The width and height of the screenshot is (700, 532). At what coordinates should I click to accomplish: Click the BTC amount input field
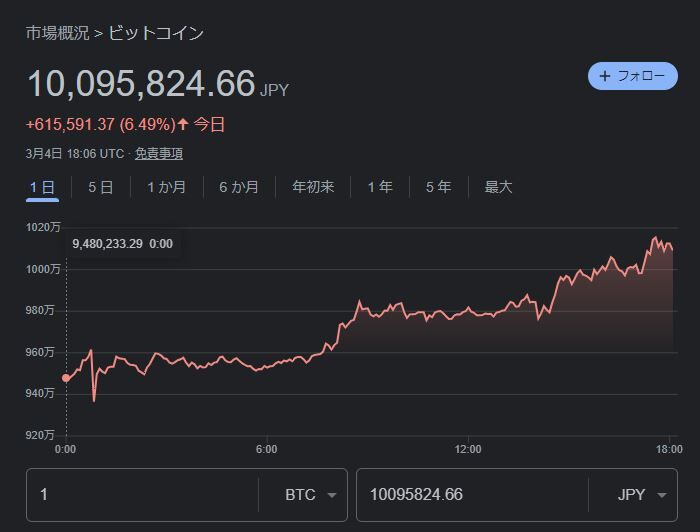click(140, 495)
